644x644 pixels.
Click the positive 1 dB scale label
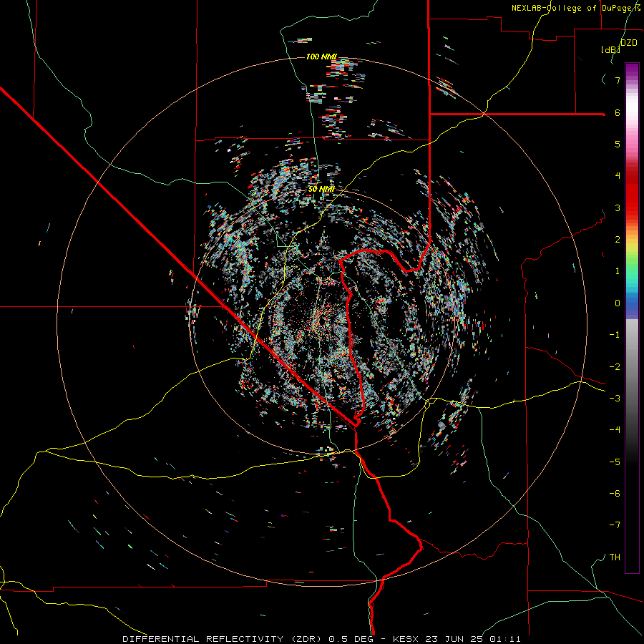[618, 271]
